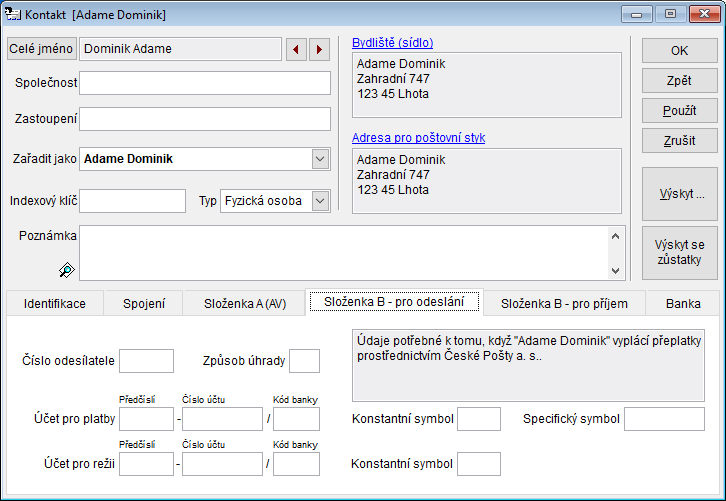Open the Banka tab
Viewport: 726px width, 501px height.
click(683, 304)
